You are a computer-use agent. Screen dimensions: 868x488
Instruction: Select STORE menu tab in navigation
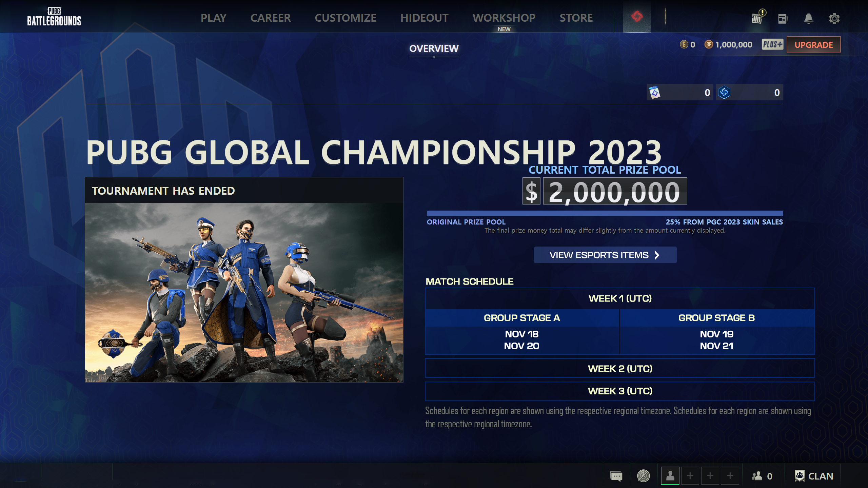tap(576, 17)
